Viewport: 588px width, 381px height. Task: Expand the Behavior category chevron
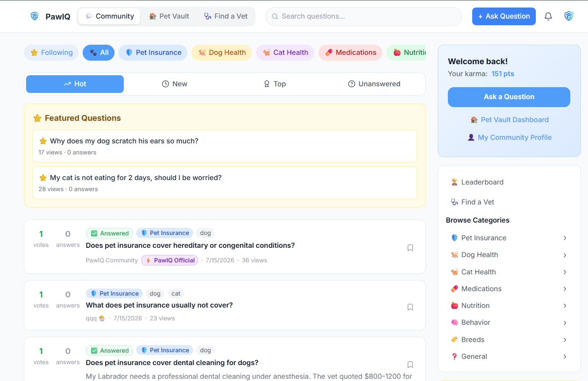click(565, 323)
